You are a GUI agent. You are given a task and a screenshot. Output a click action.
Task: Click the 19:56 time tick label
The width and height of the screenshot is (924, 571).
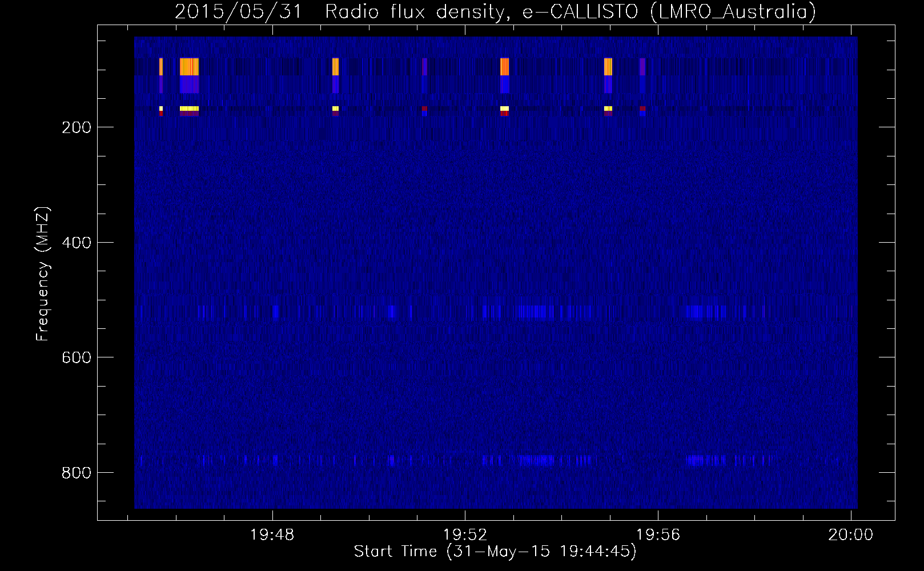[x=658, y=535]
